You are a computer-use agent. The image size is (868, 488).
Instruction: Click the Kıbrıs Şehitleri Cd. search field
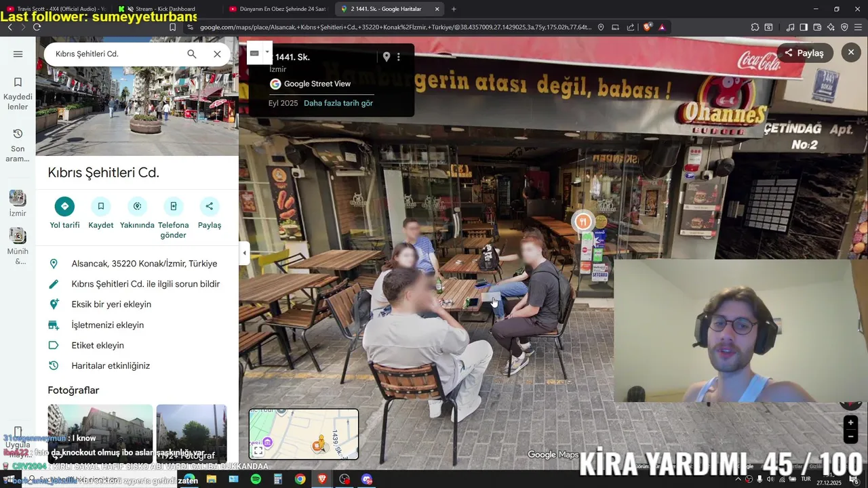tap(115, 54)
